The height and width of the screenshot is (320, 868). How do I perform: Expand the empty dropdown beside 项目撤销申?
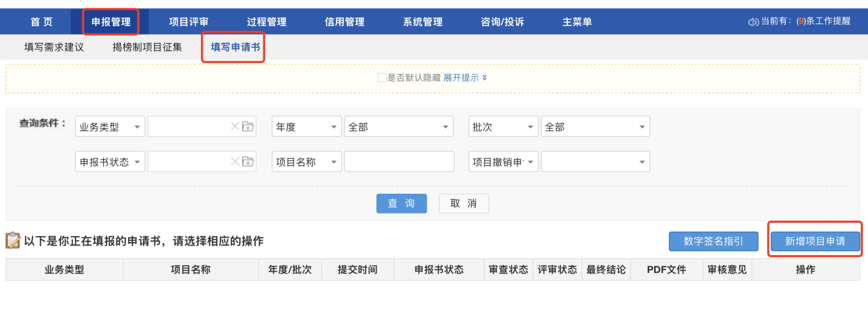[595, 162]
